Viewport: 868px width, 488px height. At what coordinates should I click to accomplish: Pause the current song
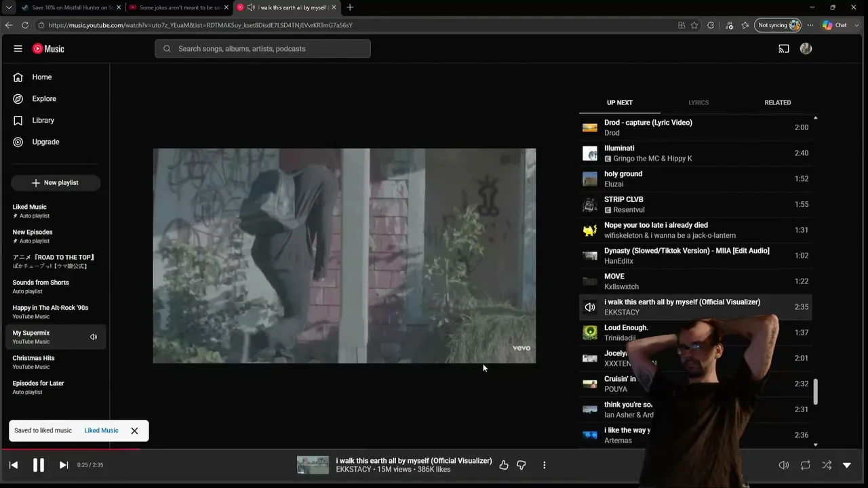pos(39,465)
